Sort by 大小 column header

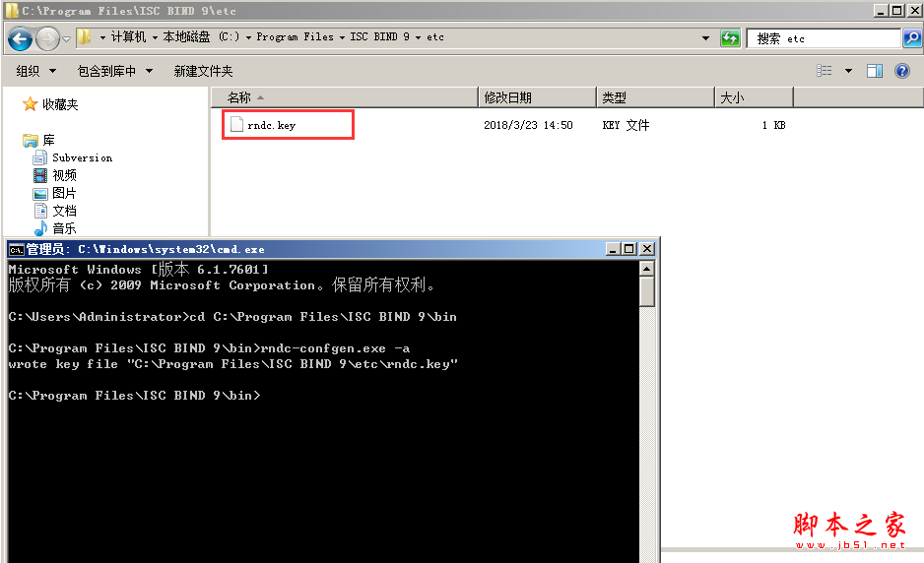(755, 97)
